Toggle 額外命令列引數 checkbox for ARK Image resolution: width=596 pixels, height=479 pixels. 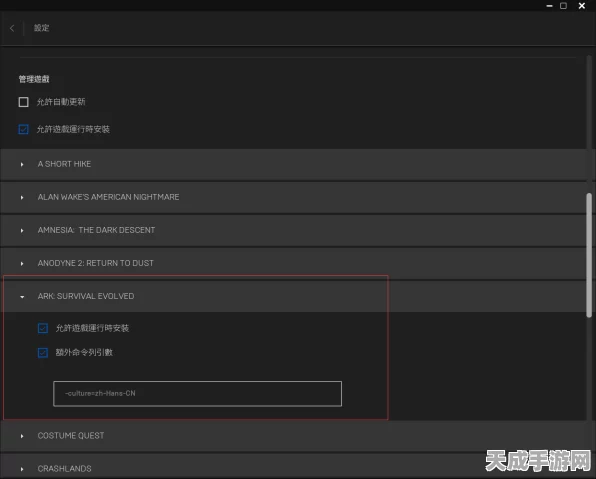[x=43, y=352]
